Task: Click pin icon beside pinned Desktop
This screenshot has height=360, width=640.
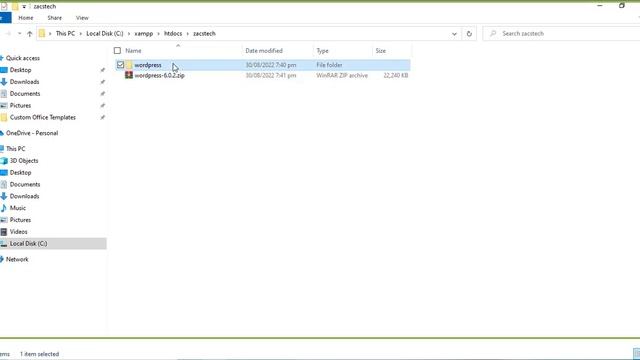Action: (102, 70)
